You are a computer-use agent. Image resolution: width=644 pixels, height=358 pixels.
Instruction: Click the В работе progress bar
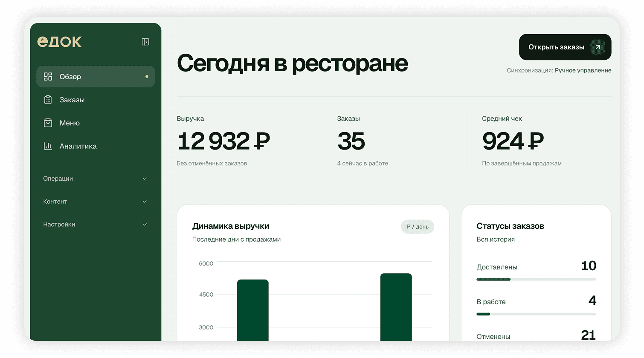click(x=536, y=314)
